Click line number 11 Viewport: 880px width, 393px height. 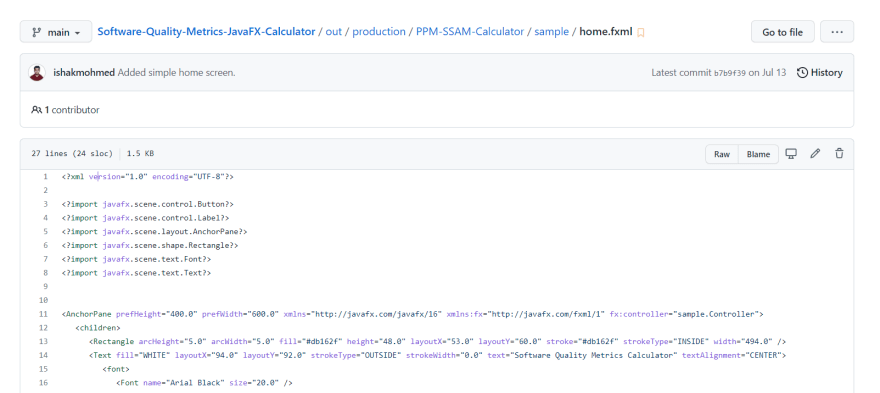pyautogui.click(x=44, y=314)
